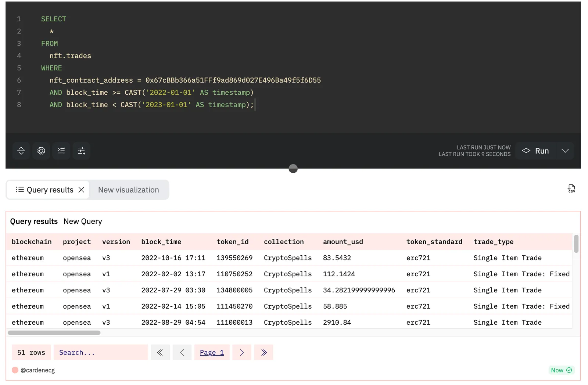Click the contract address in line 6
This screenshot has height=385, width=588.
[x=233, y=80]
